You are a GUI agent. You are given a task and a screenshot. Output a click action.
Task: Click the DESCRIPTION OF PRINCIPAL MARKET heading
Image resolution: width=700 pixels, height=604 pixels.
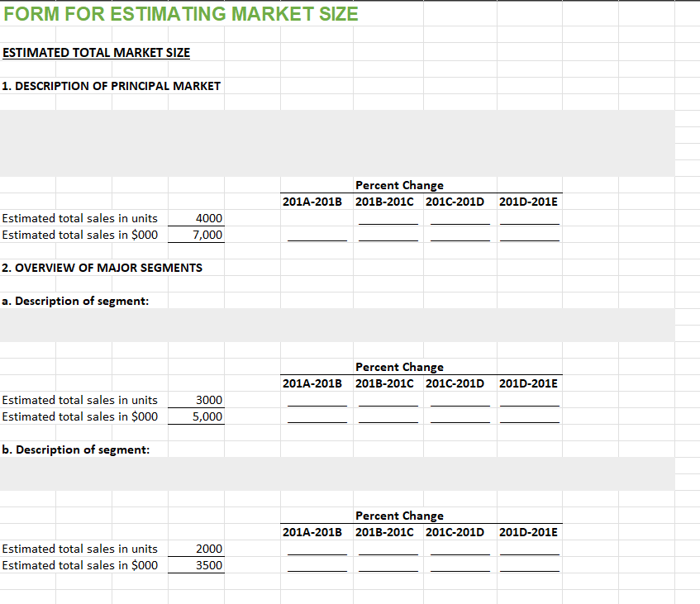click(111, 85)
